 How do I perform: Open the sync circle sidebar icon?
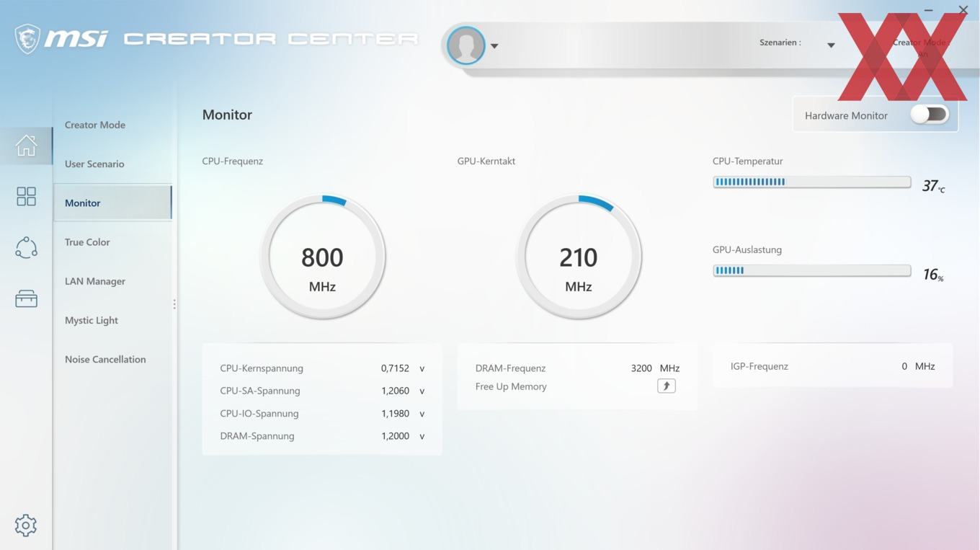pyautogui.click(x=26, y=247)
